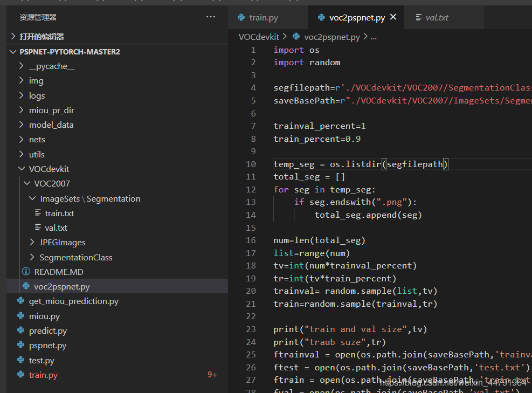Click file icon beside val.txt in tree
This screenshot has height=393, width=532.
38,227
